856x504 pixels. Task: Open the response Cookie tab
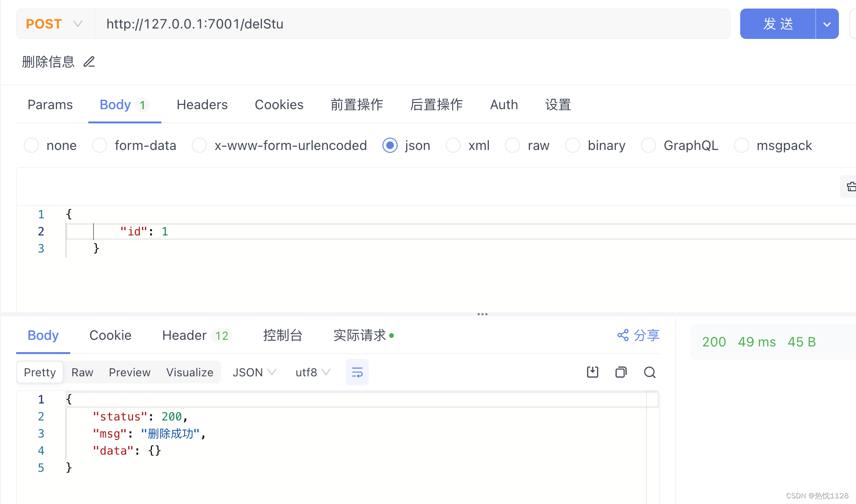pyautogui.click(x=111, y=335)
